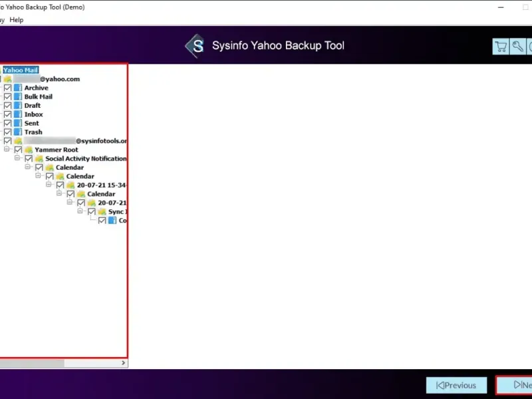The width and height of the screenshot is (532, 399).
Task: Click the key activation icon
Action: 518,47
